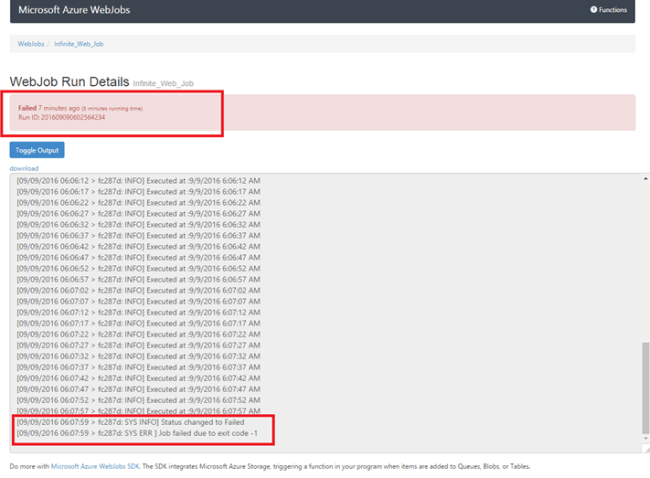Click log line executed at 6:07:32 AM
This screenshot has width=650, height=478.
(x=138, y=356)
